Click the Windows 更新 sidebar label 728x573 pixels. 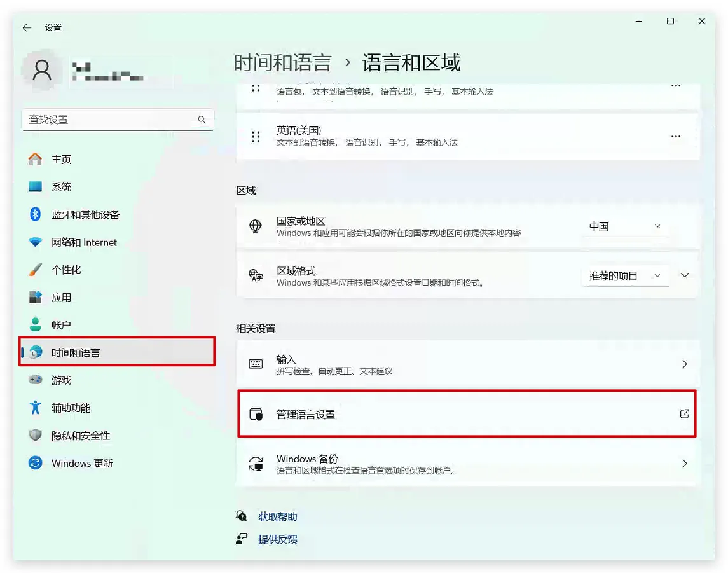click(x=82, y=463)
